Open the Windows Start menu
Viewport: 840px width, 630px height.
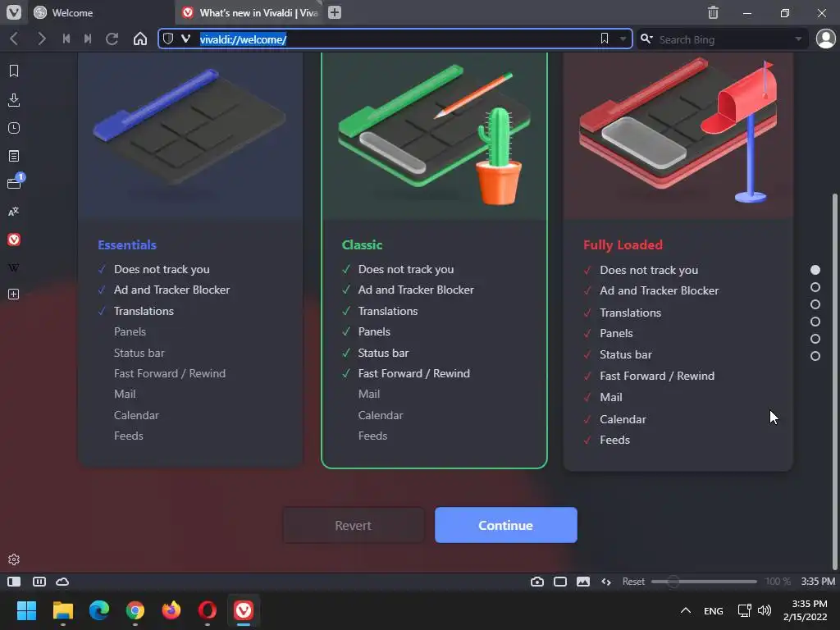(26, 610)
